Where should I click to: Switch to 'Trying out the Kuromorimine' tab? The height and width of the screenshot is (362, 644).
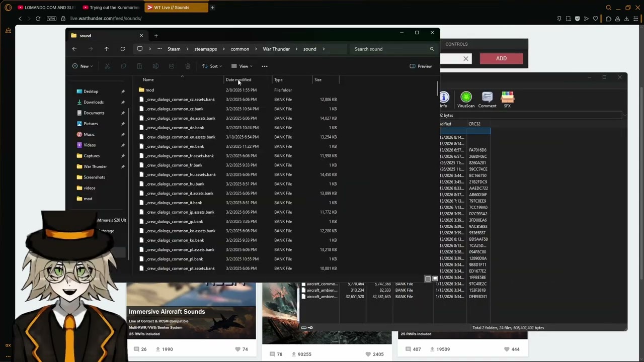click(111, 8)
